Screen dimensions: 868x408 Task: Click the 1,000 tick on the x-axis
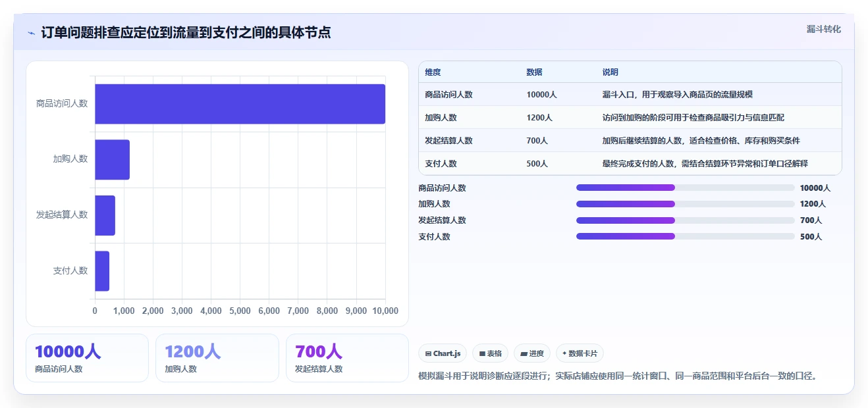[x=124, y=311]
